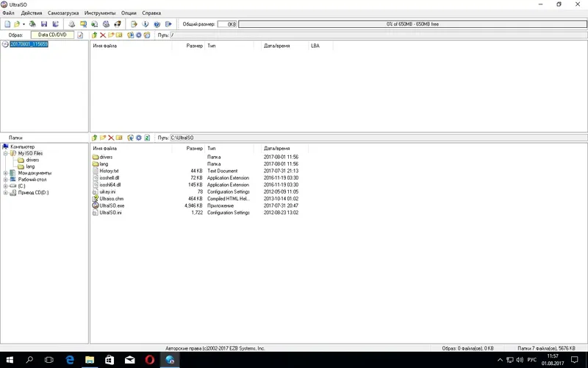Screen dimensions: 588x368
Task: Click the Open image folder icon
Action: pos(17,24)
